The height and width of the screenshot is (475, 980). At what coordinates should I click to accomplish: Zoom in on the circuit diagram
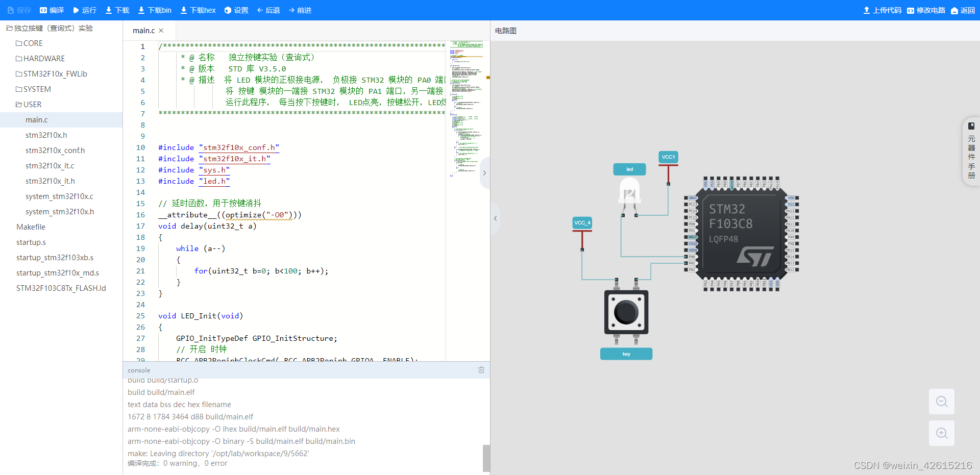941,433
